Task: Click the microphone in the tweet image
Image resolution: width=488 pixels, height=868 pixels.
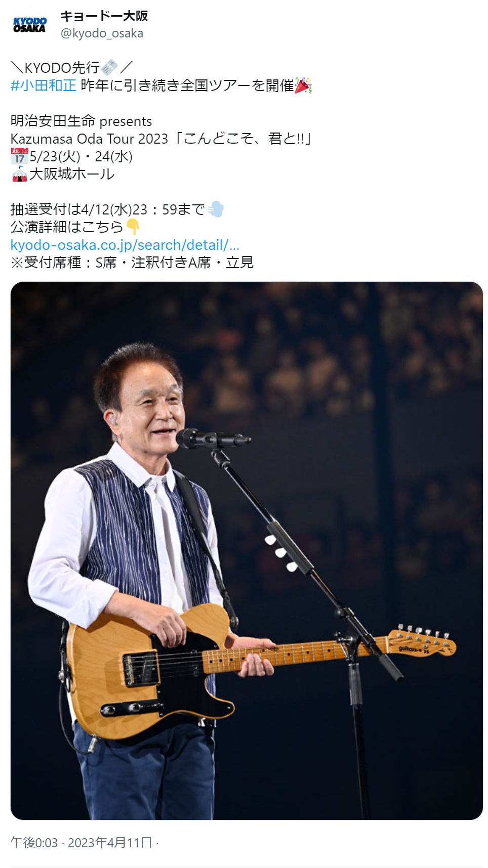Action: point(213,438)
